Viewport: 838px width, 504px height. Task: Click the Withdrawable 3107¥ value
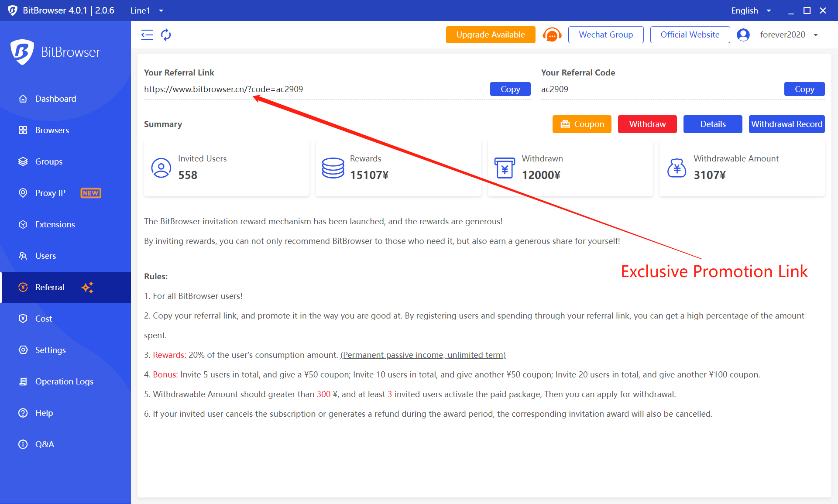pos(710,175)
